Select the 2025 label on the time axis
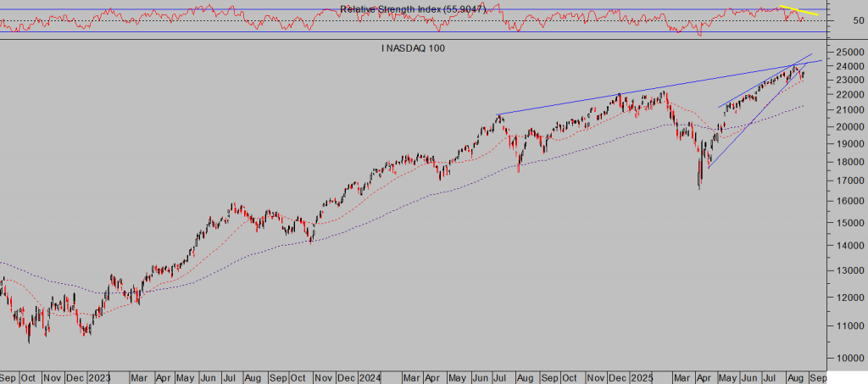Viewport: 868px width, 384px height. click(640, 376)
